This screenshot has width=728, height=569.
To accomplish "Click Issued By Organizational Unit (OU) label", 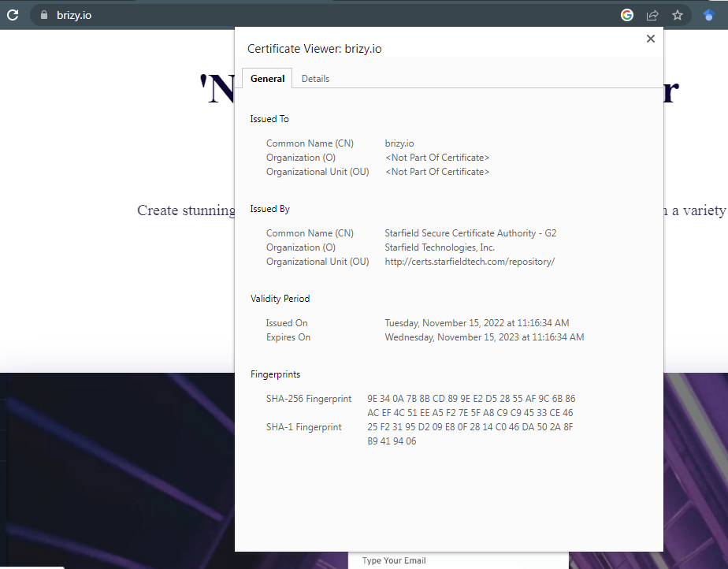I will 318,262.
